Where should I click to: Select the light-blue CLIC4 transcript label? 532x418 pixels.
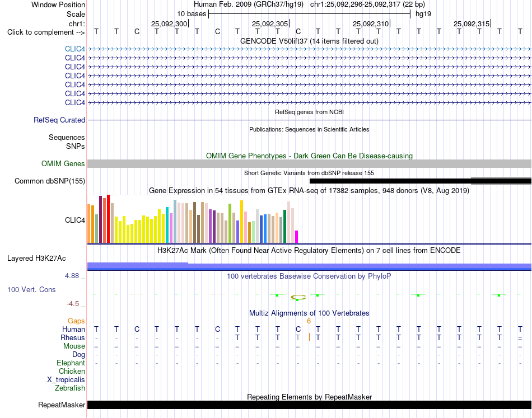click(75, 49)
